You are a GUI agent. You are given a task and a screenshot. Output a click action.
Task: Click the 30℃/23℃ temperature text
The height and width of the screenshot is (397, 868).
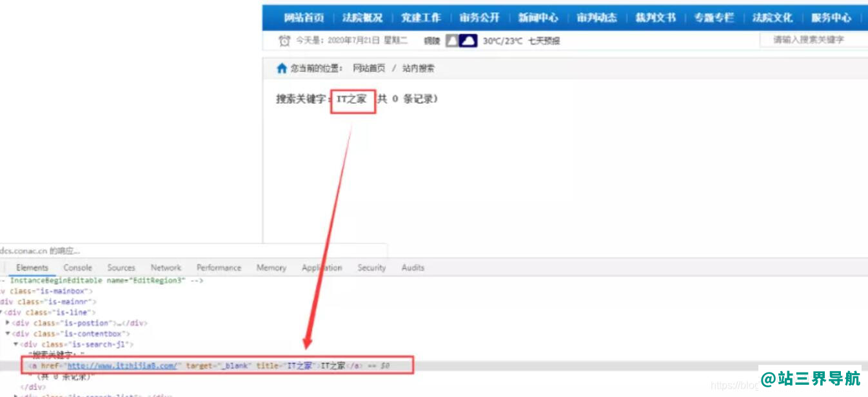click(x=503, y=41)
